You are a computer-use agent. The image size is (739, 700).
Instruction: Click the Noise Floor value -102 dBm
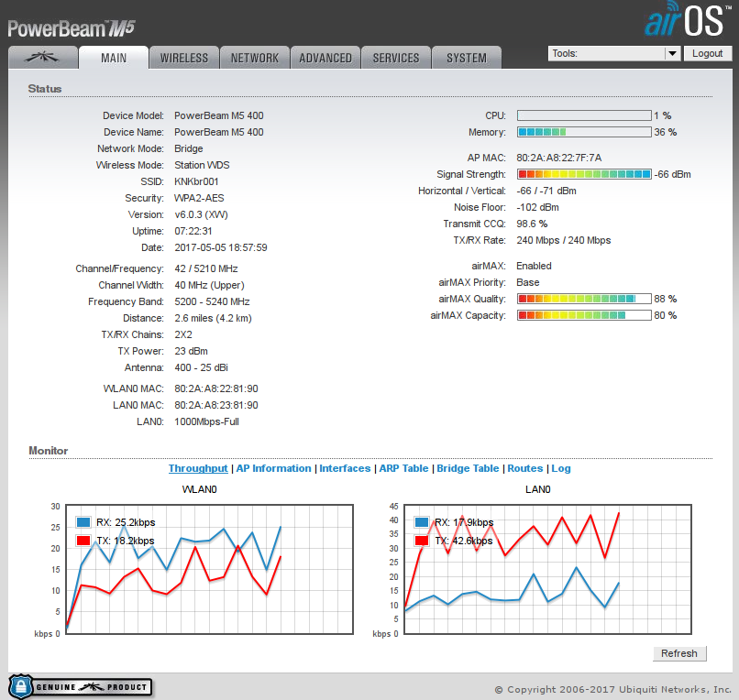tap(538, 207)
